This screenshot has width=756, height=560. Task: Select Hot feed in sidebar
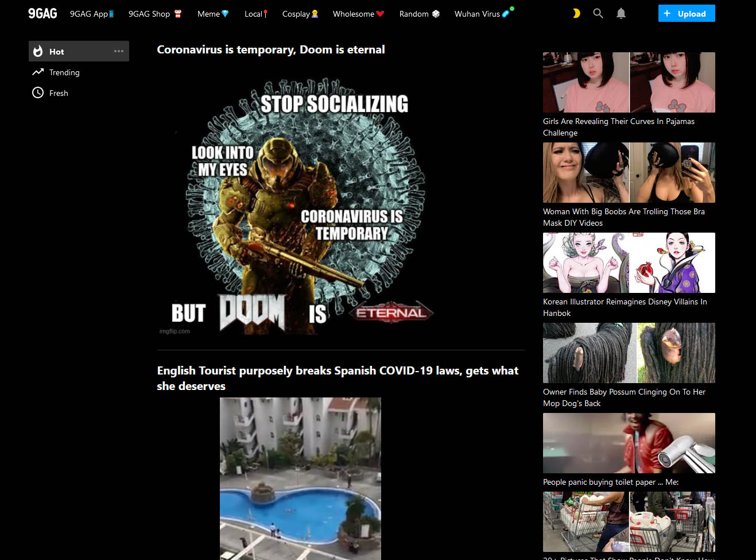pyautogui.click(x=79, y=51)
